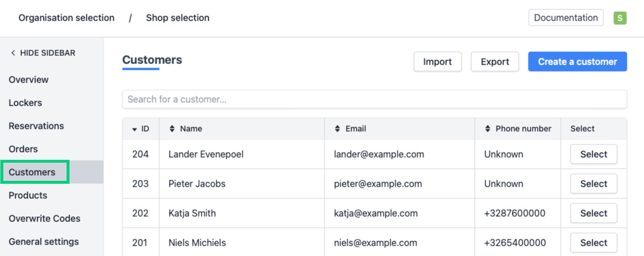Open the Overview sidebar page

pos(28,79)
